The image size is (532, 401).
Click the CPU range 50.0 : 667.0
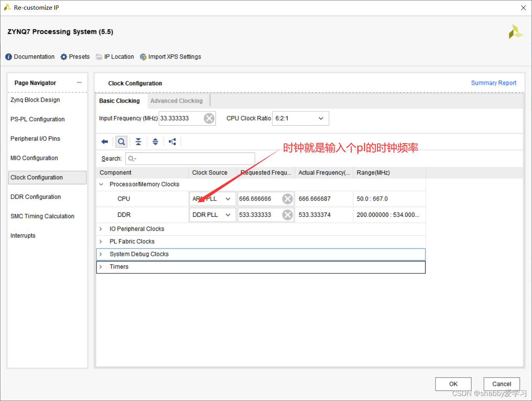372,199
